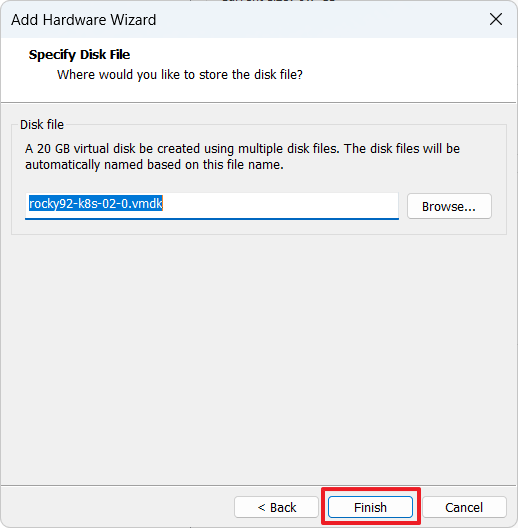518x528 pixels.
Task: Click the 'Add Hardware Wizard' title text
Action: (x=84, y=20)
